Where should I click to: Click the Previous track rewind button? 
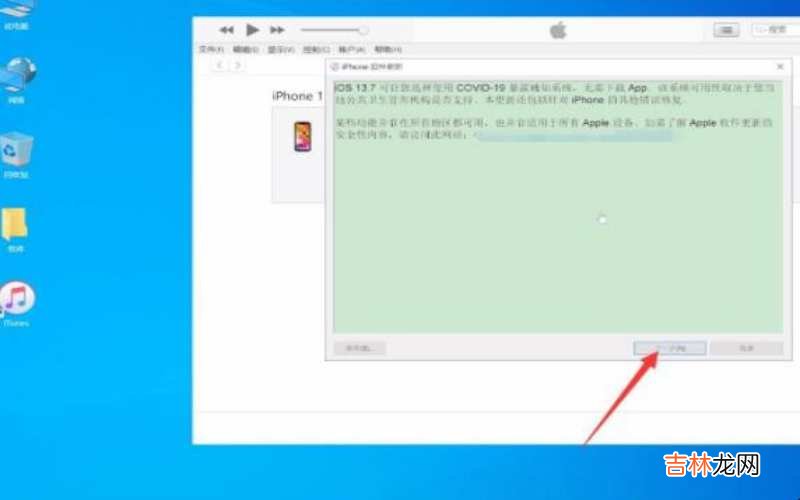click(x=227, y=30)
